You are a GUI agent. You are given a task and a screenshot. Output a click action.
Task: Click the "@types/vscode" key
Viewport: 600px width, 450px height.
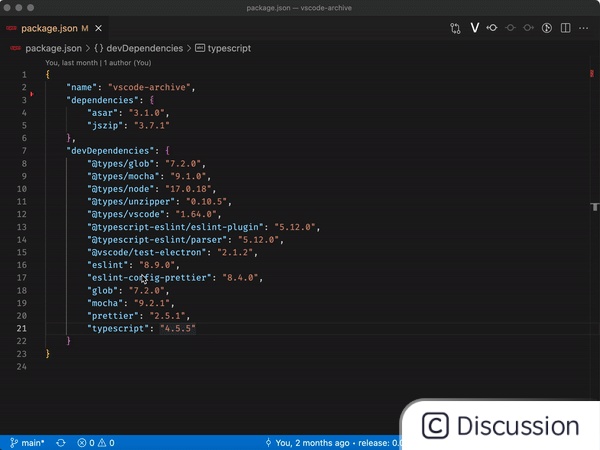[128, 214]
